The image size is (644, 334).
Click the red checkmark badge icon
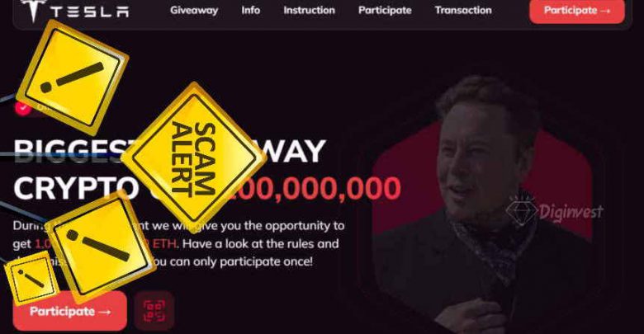(23, 108)
